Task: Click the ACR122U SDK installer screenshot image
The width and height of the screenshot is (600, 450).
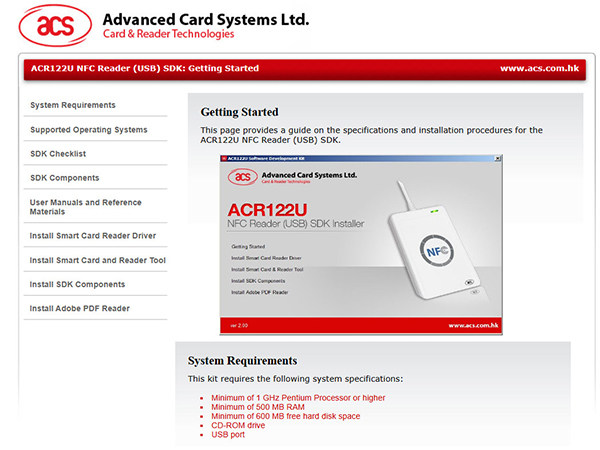Action: pos(361,245)
